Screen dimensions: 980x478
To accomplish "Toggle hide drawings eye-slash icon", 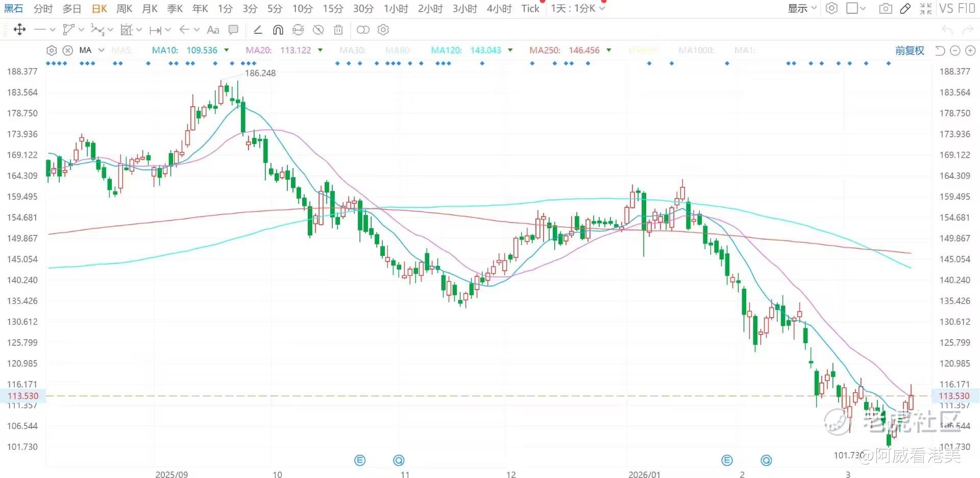I will pos(318,30).
